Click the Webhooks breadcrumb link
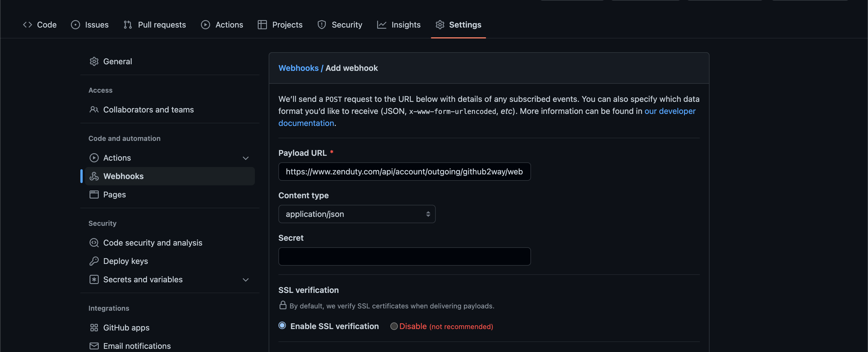This screenshot has width=868, height=352. [298, 68]
